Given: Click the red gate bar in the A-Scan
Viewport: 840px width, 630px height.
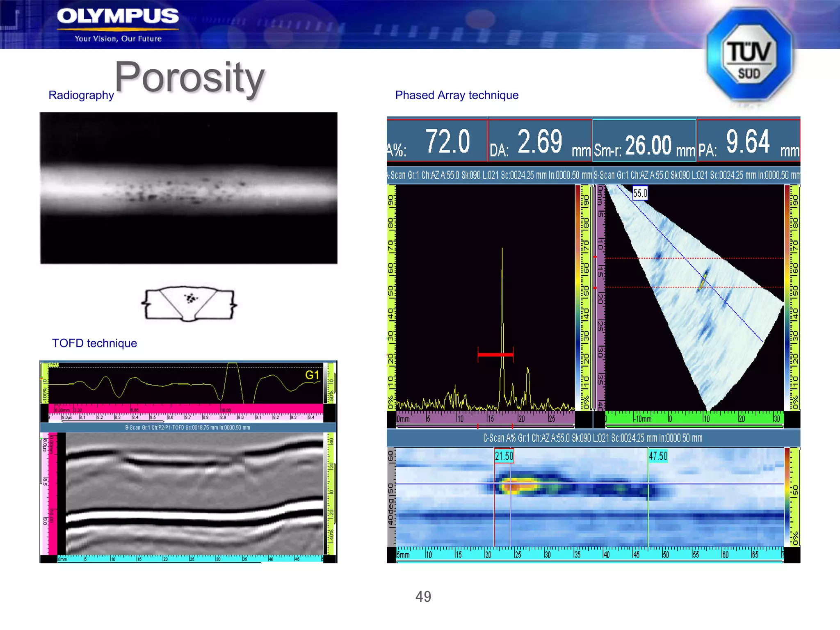Looking at the screenshot, I should pos(495,354).
